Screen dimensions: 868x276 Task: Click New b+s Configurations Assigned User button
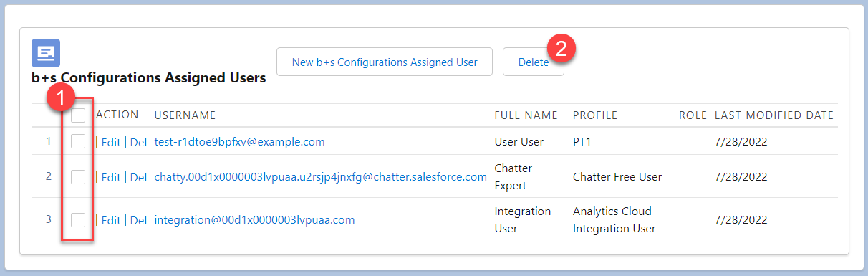pyautogui.click(x=385, y=62)
